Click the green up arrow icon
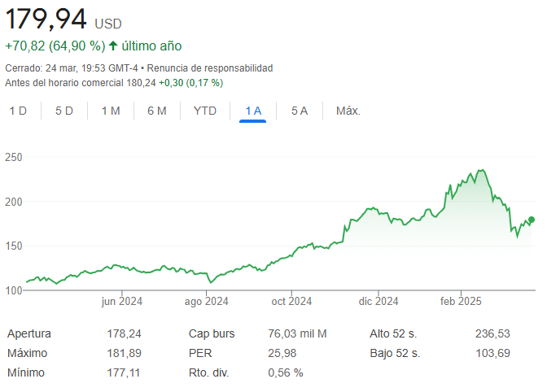This screenshot has width=547, height=392. (x=113, y=46)
